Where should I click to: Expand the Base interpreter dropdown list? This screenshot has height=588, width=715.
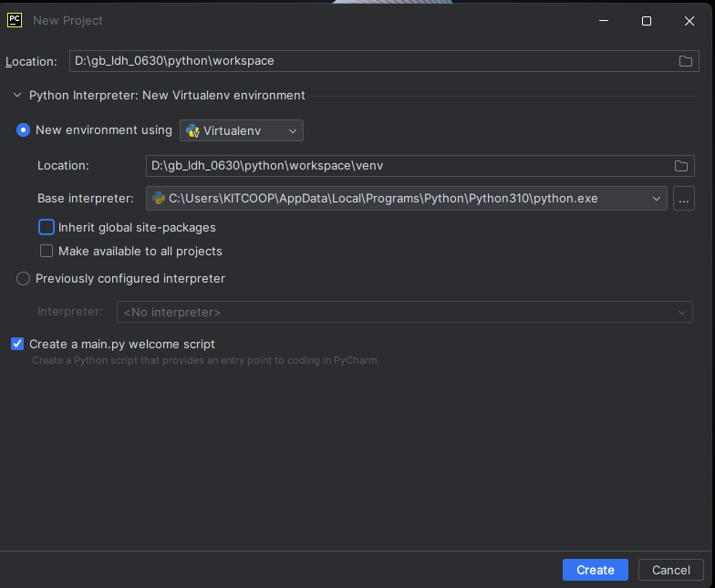pos(657,199)
